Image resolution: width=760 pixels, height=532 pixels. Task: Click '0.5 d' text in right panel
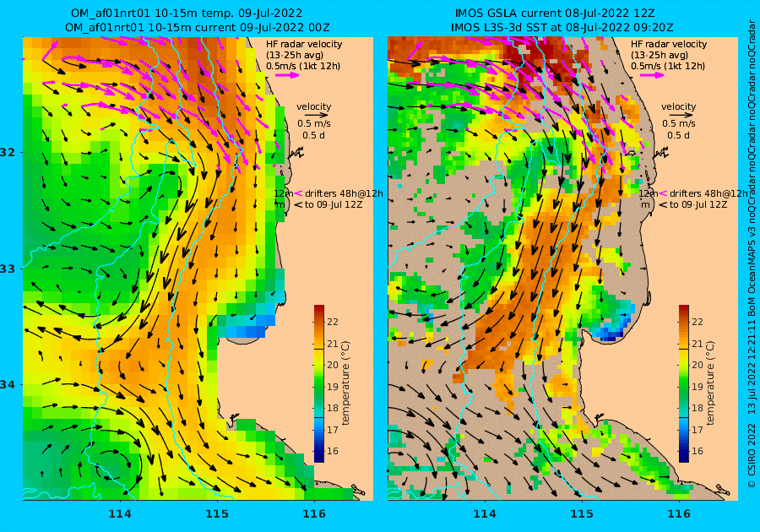678,135
